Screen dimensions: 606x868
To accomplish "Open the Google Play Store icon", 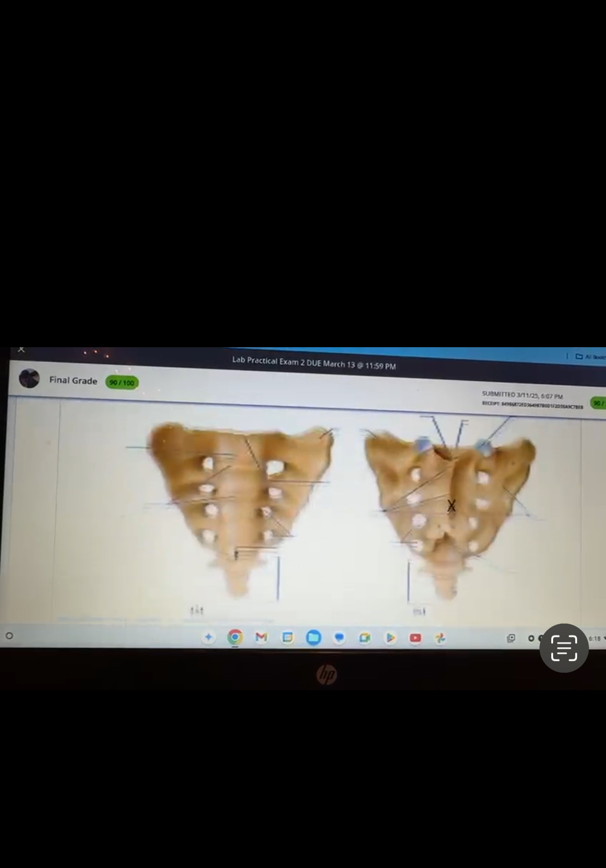I will [x=390, y=638].
